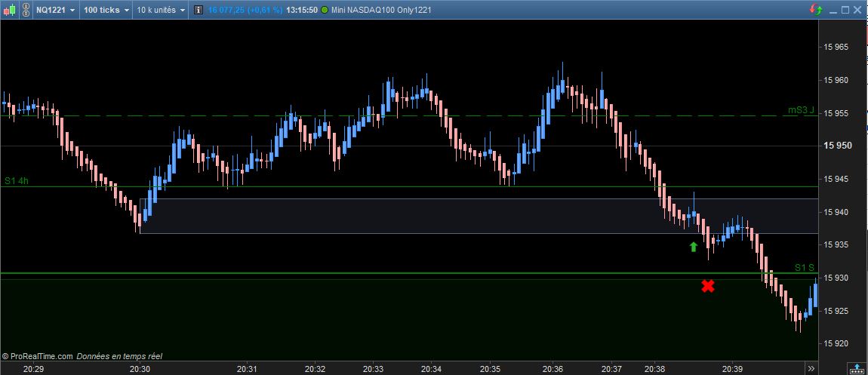
Task: Open the candlestick chart style icon
Action: [9, 10]
